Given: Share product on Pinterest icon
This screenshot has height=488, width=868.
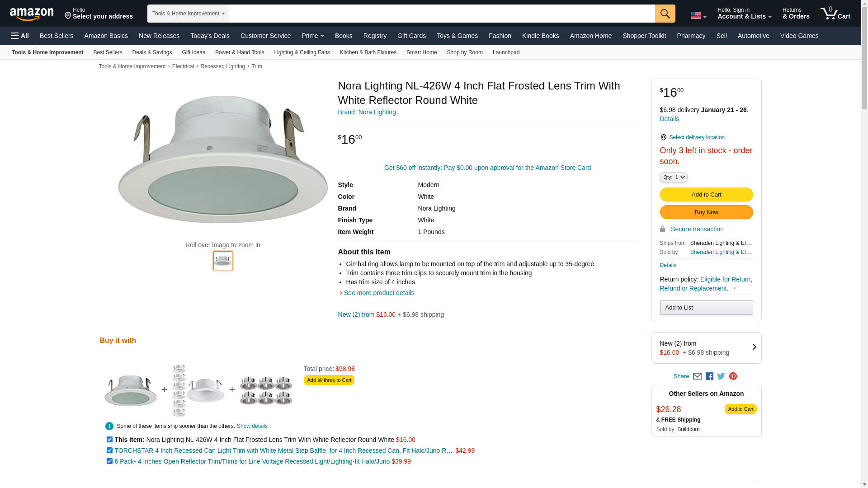Looking at the screenshot, I should 733,376.
